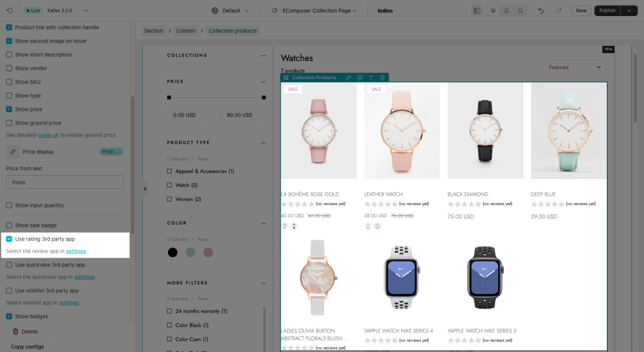Enable Show input quantity
The height and width of the screenshot is (352, 644).
(x=9, y=205)
